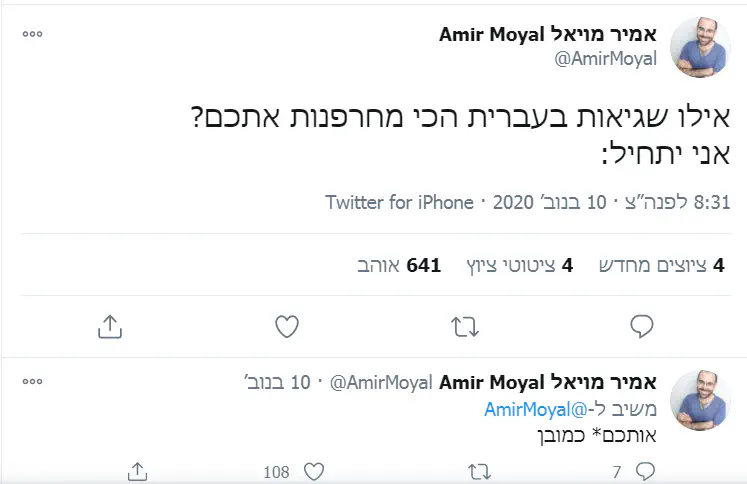Click the main tweet author's display name
This screenshot has width=747, height=484.
(x=548, y=35)
